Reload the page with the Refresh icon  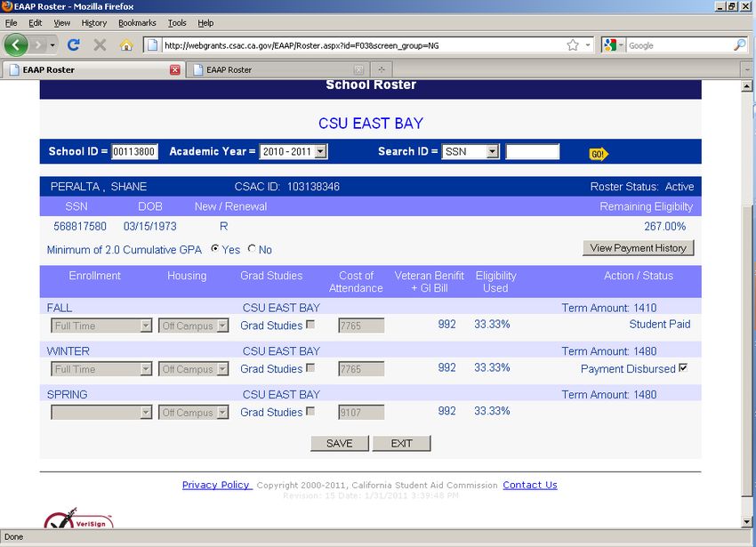coord(73,45)
